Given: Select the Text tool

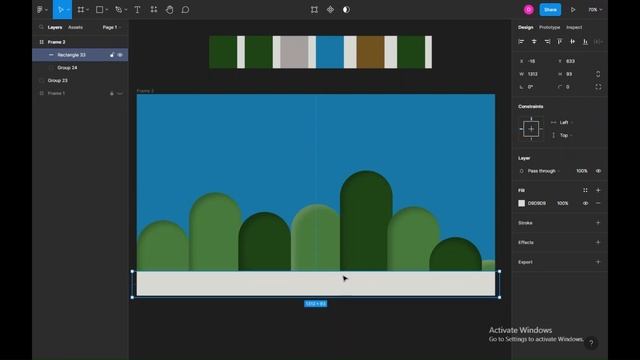Looking at the screenshot, I should pyautogui.click(x=137, y=9).
